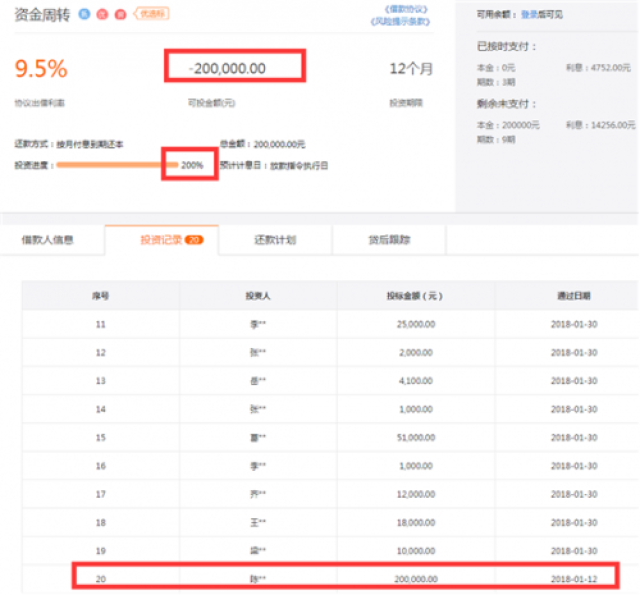The height and width of the screenshot is (595, 640).
Task: Click the 9.5% interest rate figure
Action: 41,69
